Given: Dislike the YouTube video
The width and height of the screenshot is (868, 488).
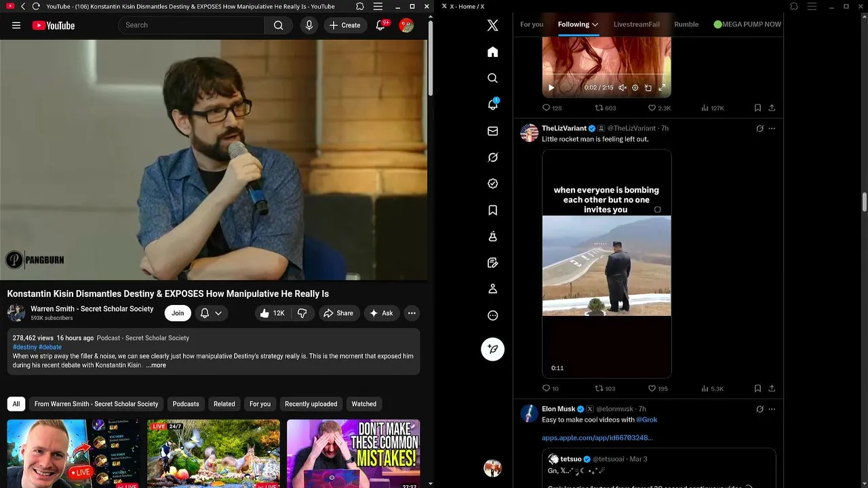Looking at the screenshot, I should coord(302,313).
